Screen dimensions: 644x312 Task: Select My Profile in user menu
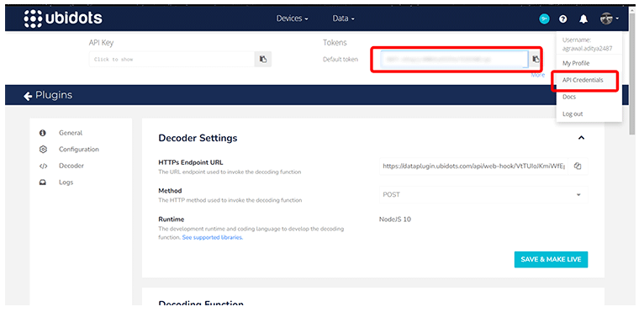[x=576, y=63]
